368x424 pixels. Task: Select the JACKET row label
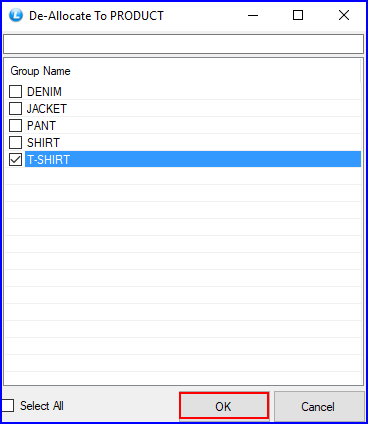point(47,109)
